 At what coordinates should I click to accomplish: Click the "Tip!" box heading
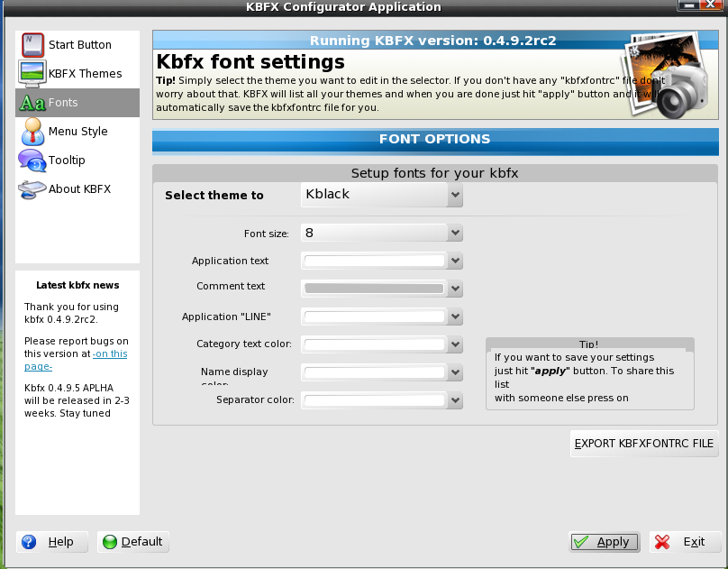coord(588,344)
